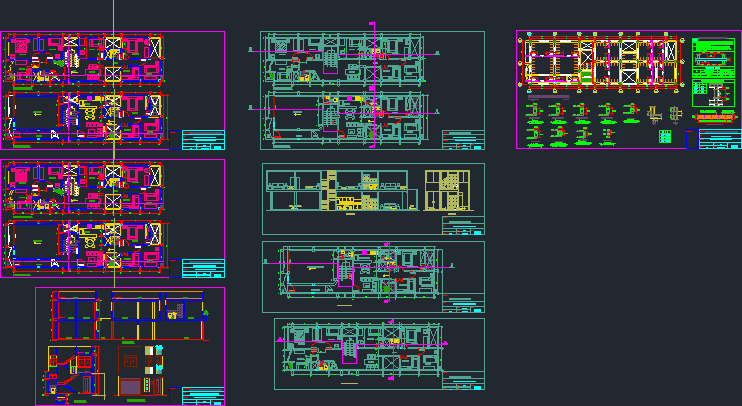Select the elevation sheet's title block
The width and height of the screenshot is (742, 406).
pyautogui.click(x=463, y=225)
